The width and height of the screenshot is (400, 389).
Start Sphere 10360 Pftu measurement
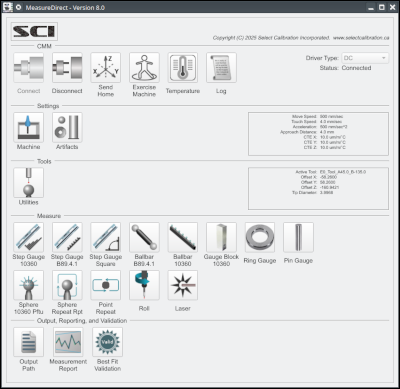29,285
